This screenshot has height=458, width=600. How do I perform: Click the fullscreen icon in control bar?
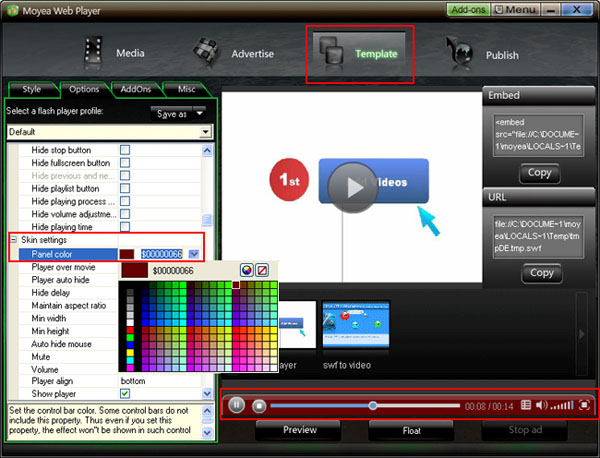coord(584,405)
